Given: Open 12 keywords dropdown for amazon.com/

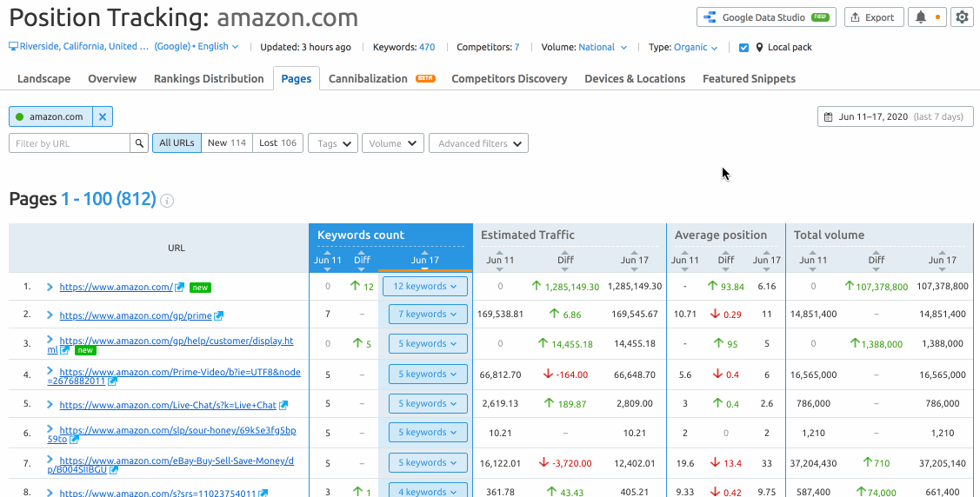Looking at the screenshot, I should (425, 287).
